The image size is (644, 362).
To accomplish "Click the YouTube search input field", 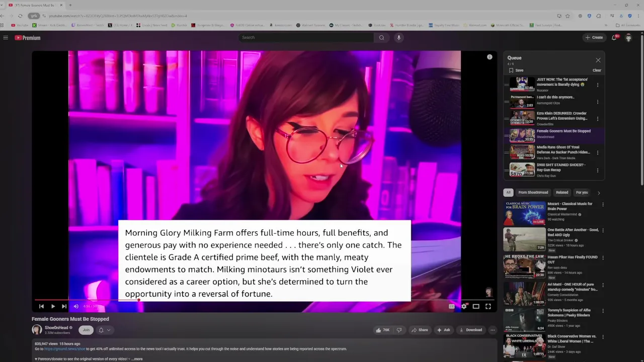I will [306, 37].
